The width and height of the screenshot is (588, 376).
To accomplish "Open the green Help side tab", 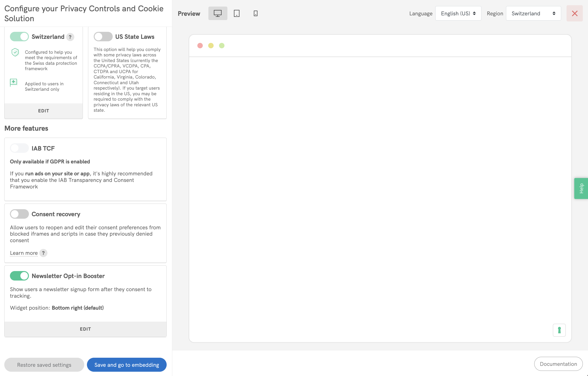I will tap(581, 188).
